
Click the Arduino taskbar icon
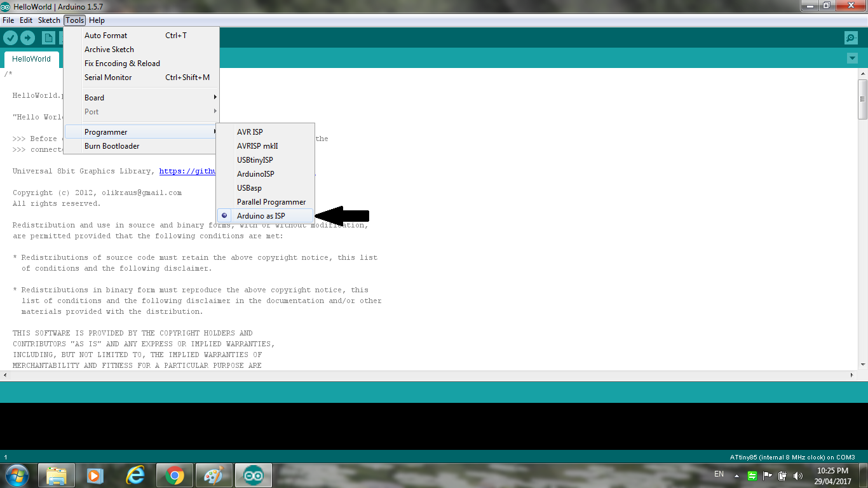point(253,475)
